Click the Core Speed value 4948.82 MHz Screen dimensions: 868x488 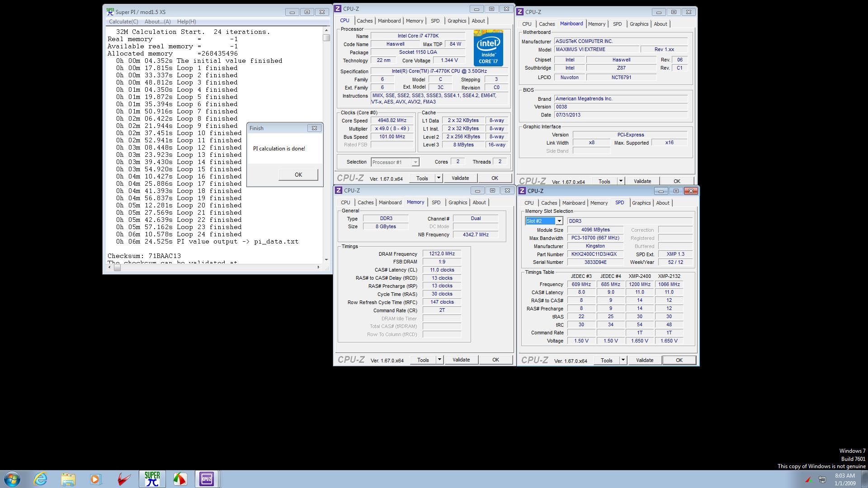tap(392, 121)
